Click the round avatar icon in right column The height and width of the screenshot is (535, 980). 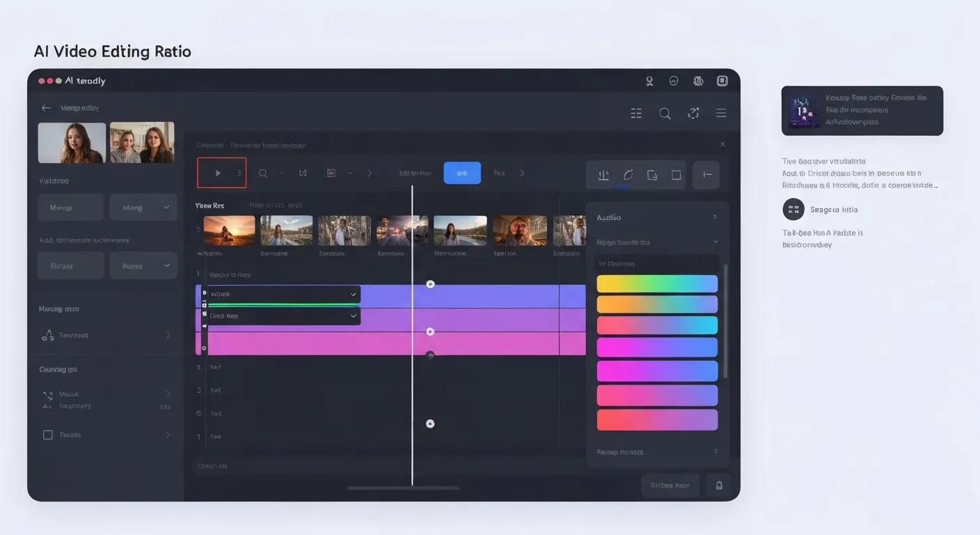[793, 209]
